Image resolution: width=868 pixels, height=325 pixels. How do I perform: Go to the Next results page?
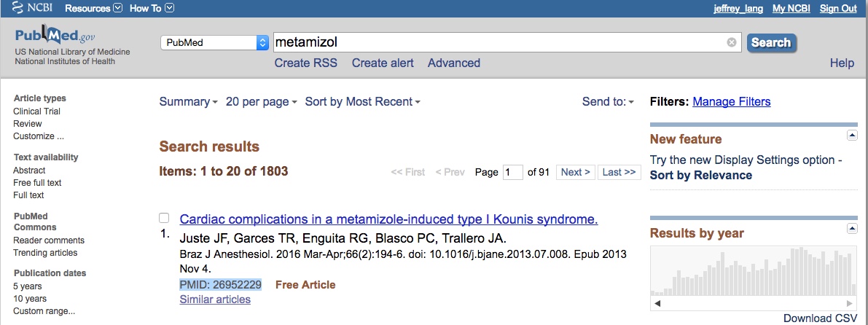tap(575, 173)
